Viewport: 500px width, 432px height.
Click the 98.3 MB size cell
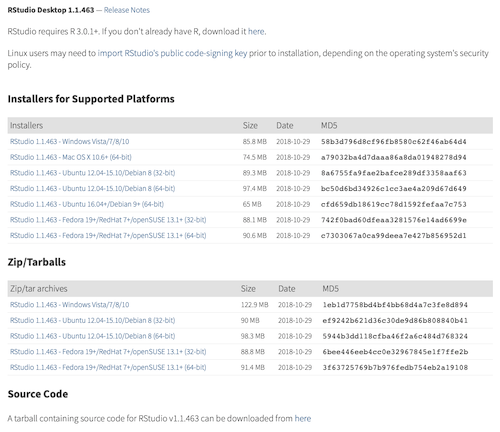(x=253, y=336)
